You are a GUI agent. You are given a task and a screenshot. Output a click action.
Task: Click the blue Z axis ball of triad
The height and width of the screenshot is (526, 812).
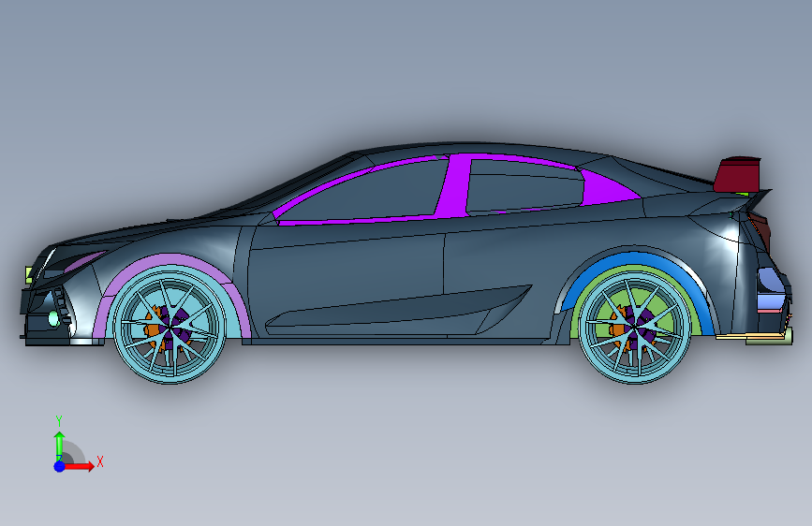[x=60, y=466]
